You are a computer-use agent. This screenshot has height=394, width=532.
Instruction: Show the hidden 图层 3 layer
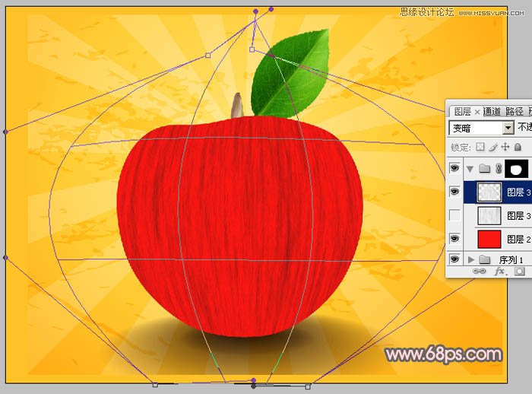tap(454, 215)
